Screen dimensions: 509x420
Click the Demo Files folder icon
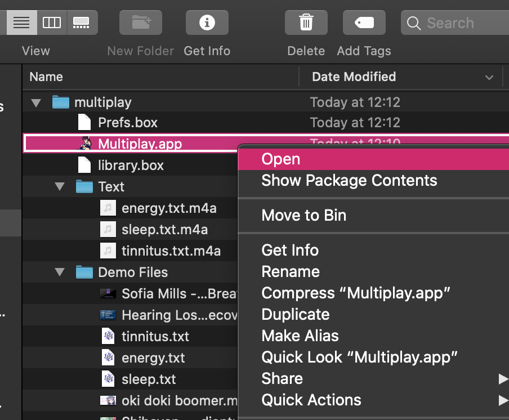pos(84,272)
